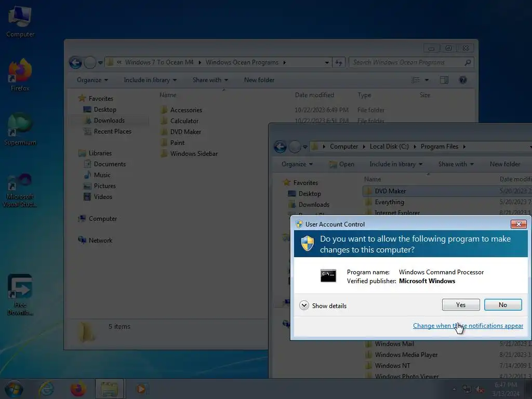Screen dimensions: 532x399
Task: Open Include in library in Program Files window
Action: pos(395,164)
